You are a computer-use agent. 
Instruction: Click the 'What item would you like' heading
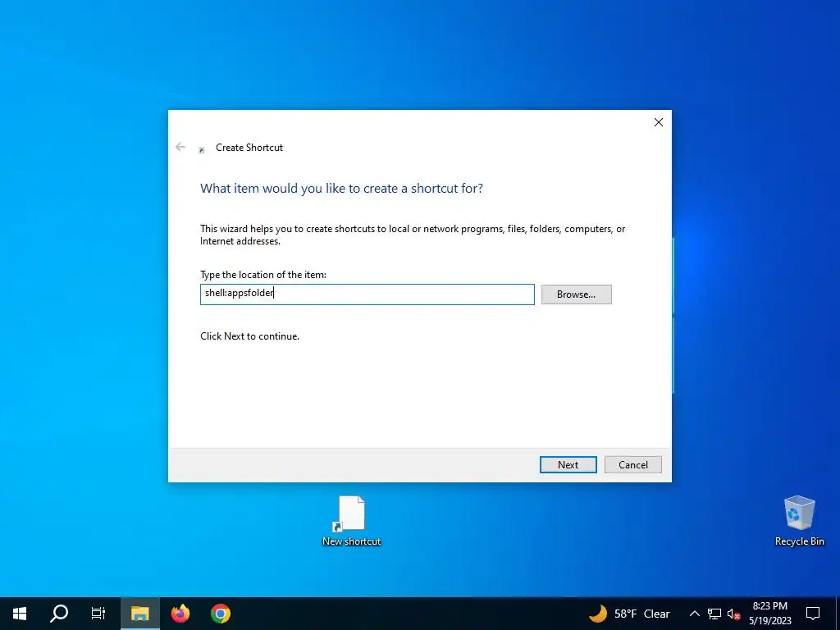pyautogui.click(x=341, y=189)
